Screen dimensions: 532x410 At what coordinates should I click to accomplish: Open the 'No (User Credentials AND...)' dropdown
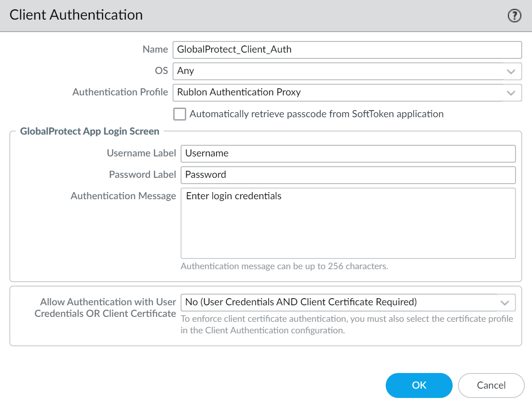click(339, 302)
